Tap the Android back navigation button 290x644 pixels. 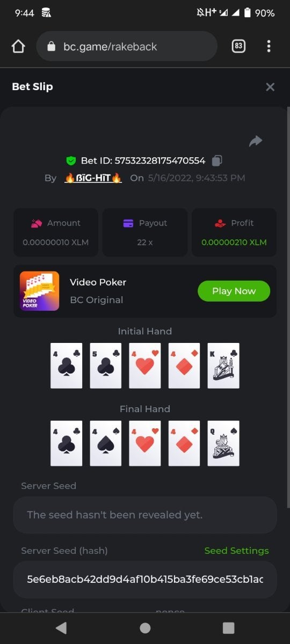[61, 628]
